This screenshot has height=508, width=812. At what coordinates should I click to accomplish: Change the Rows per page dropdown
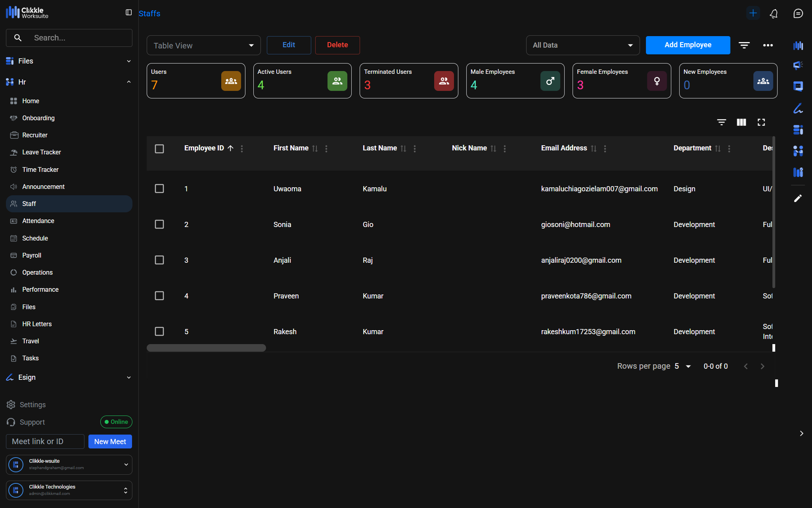pyautogui.click(x=683, y=366)
